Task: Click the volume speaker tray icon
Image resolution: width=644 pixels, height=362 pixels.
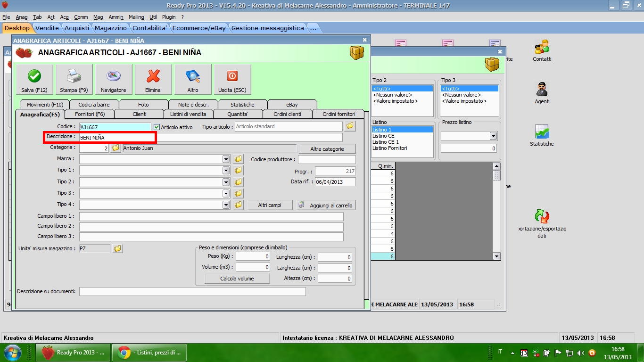Action: (581, 353)
